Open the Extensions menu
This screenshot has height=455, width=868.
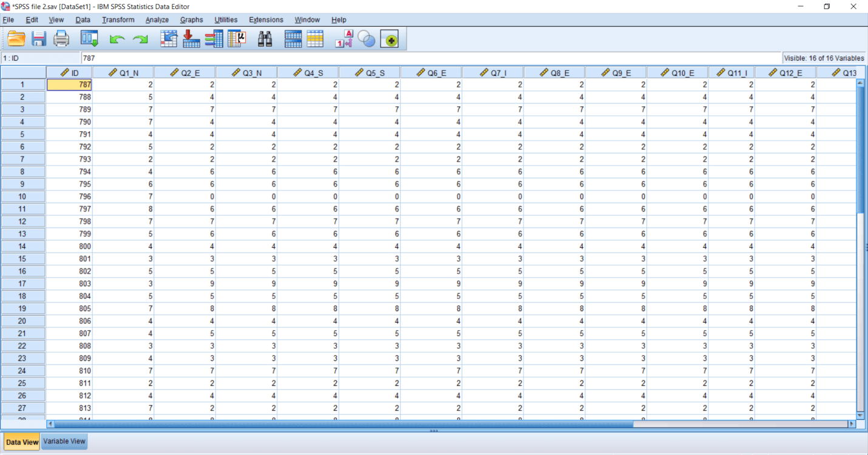pos(266,19)
